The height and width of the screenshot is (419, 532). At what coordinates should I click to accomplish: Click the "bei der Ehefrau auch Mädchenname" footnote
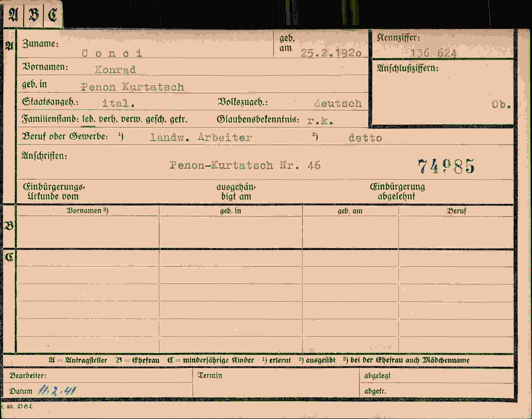(410, 360)
